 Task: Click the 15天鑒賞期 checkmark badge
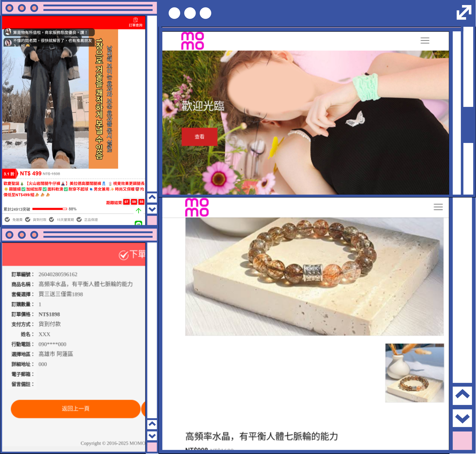(52, 220)
